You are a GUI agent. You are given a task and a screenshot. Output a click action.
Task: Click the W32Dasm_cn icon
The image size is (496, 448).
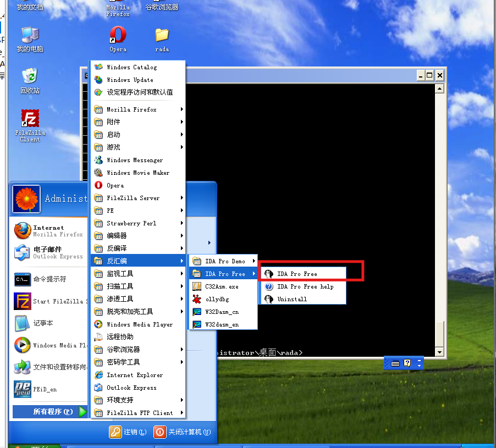[x=197, y=312]
